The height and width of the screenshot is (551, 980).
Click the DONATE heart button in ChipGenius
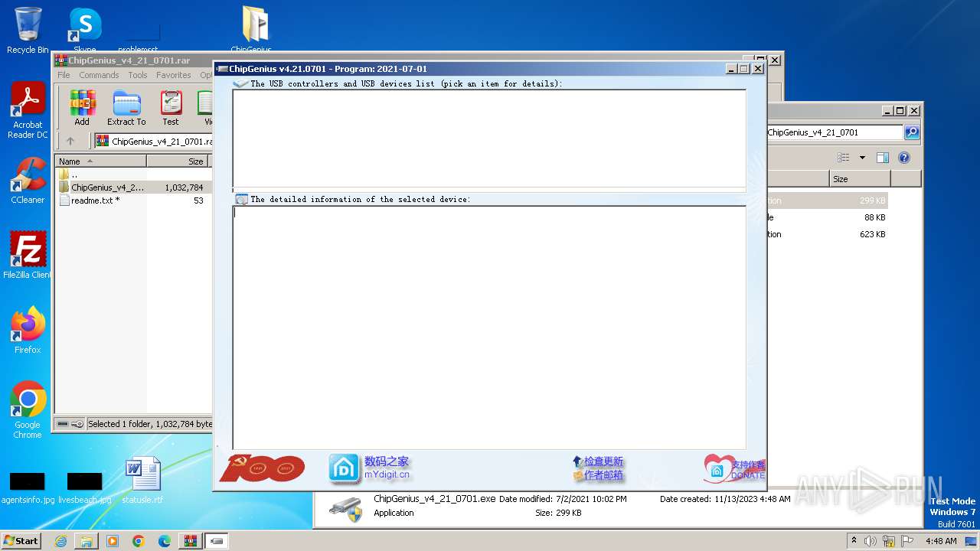(734, 469)
